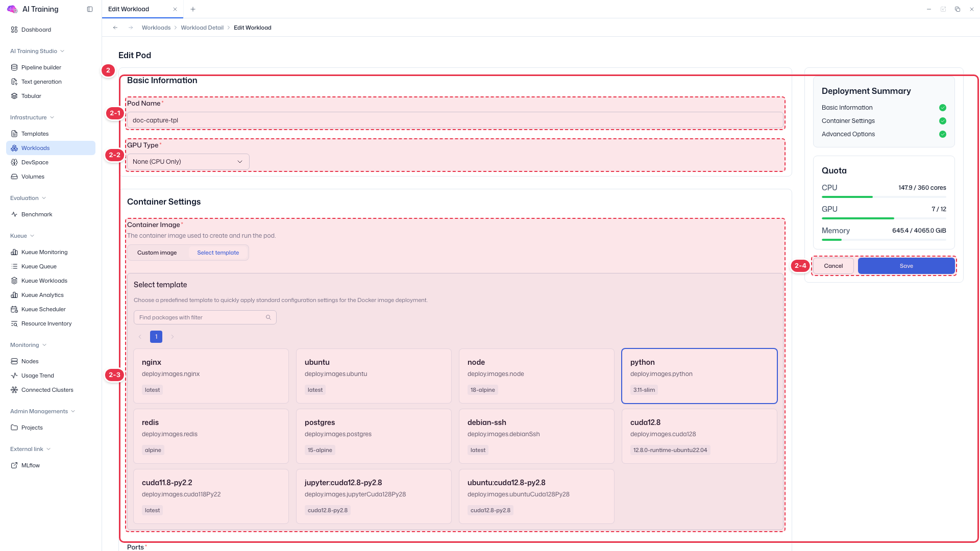The width and height of the screenshot is (980, 551).
Task: Open the Dashboard icon in sidebar
Action: 14,30
